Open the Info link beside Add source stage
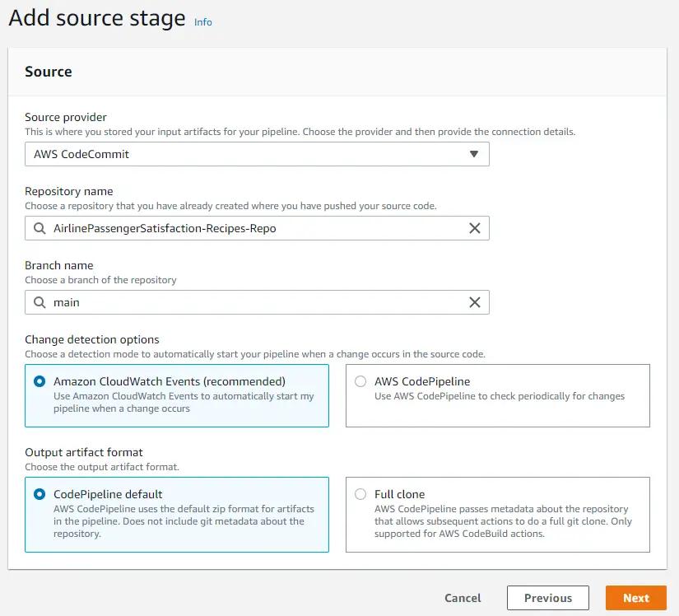The height and width of the screenshot is (616, 679). click(202, 22)
